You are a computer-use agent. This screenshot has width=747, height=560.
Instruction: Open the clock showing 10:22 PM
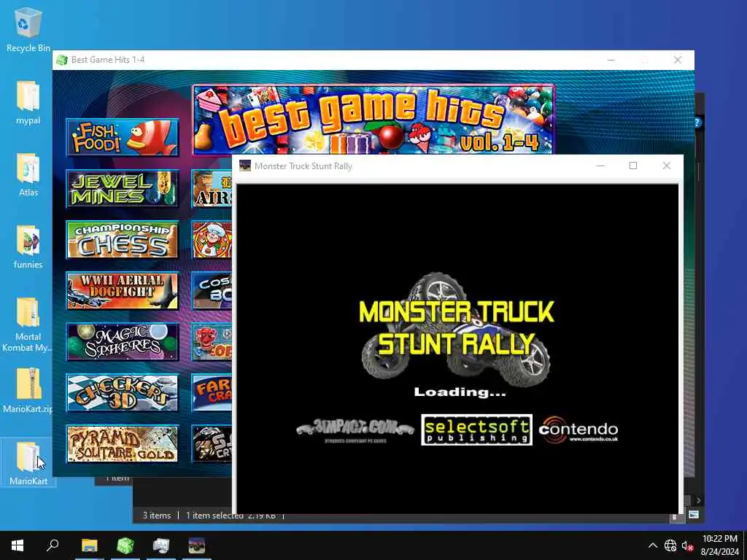[x=719, y=545]
